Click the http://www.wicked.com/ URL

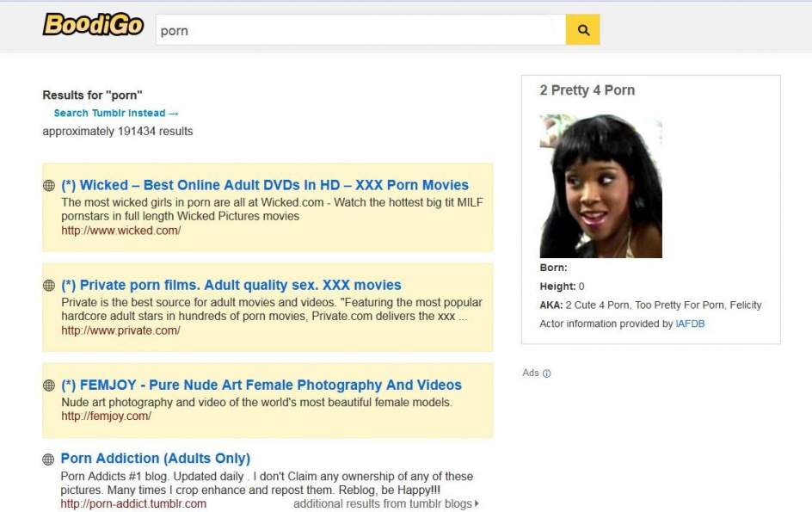(x=121, y=231)
